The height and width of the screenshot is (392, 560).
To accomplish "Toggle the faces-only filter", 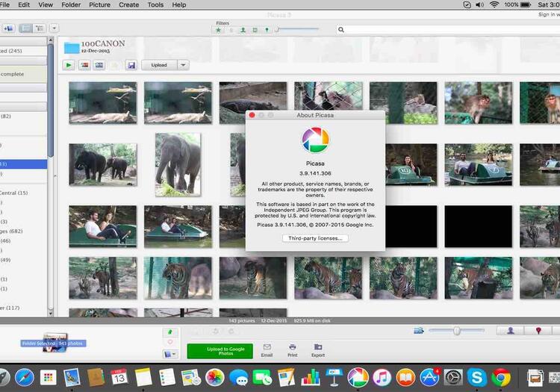I will tap(243, 30).
